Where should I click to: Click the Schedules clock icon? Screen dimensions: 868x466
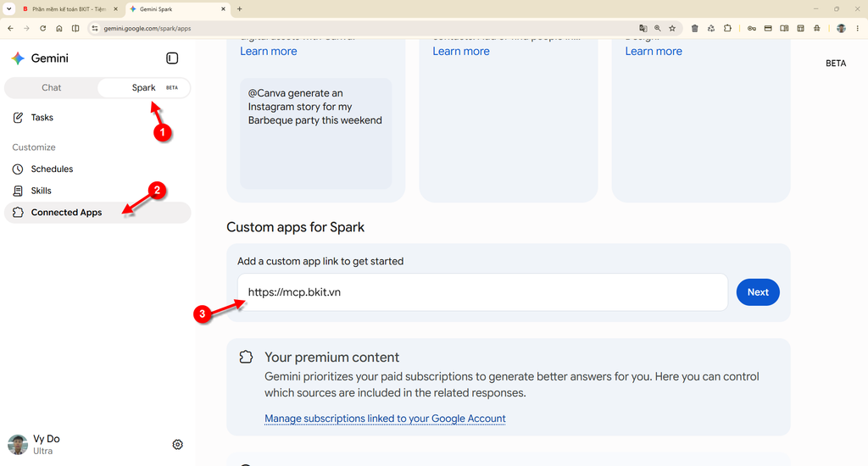point(18,169)
